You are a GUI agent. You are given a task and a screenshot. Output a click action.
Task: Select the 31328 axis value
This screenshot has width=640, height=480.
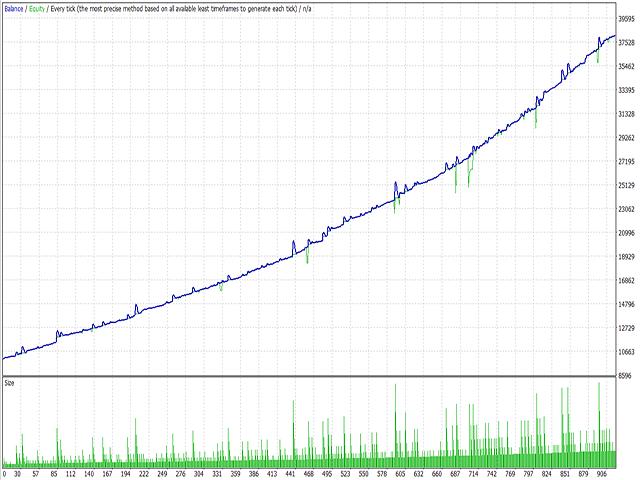(x=627, y=114)
